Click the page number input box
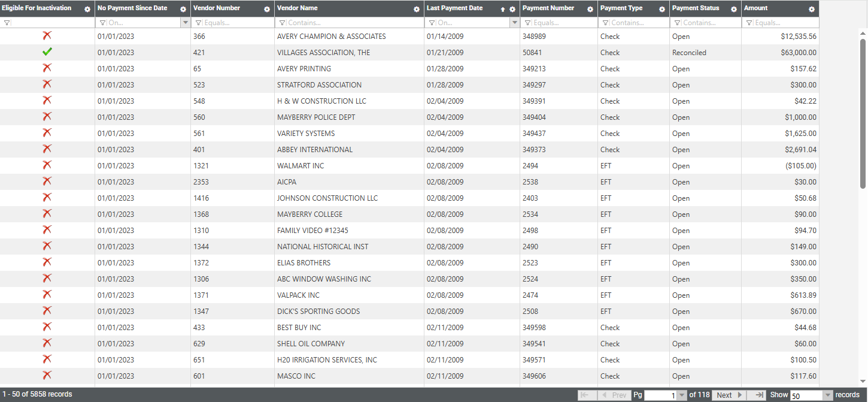Image resolution: width=868 pixels, height=402 pixels. click(661, 395)
